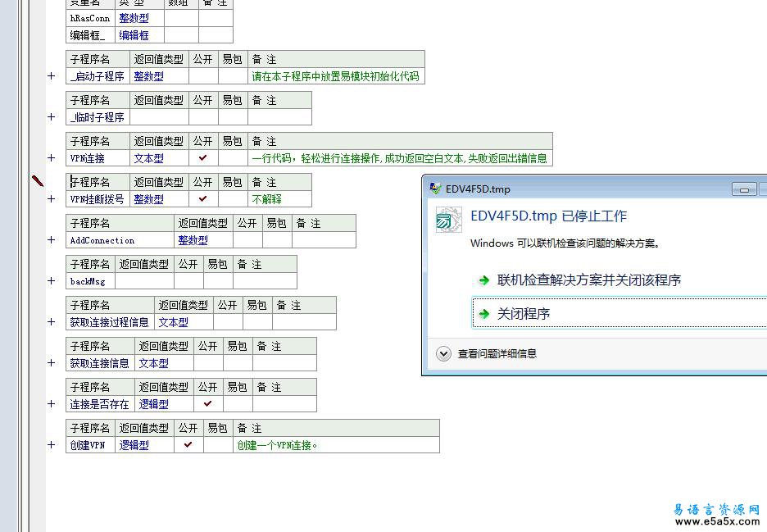Expand the 获取连接信息 subroutine
Image resolution: width=767 pixels, height=532 pixels.
tap(52, 363)
